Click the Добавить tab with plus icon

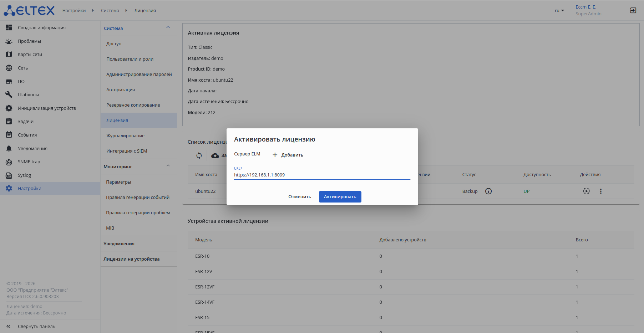[x=288, y=155]
